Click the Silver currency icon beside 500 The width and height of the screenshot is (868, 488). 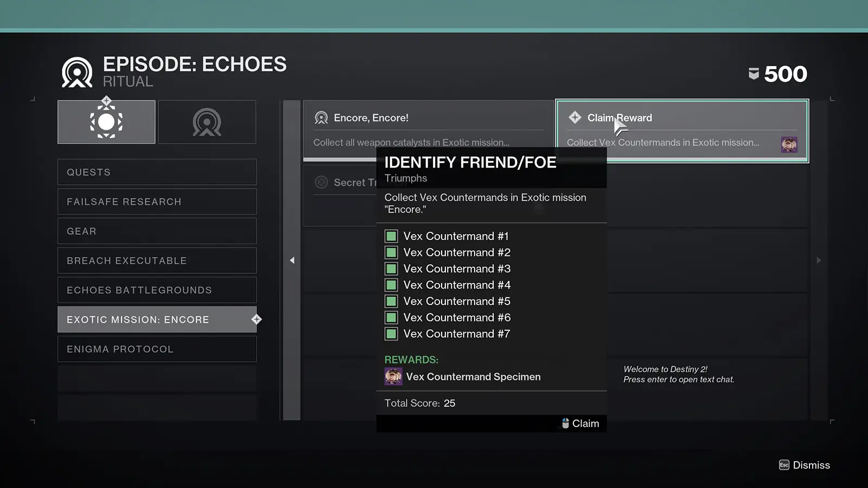tap(755, 74)
